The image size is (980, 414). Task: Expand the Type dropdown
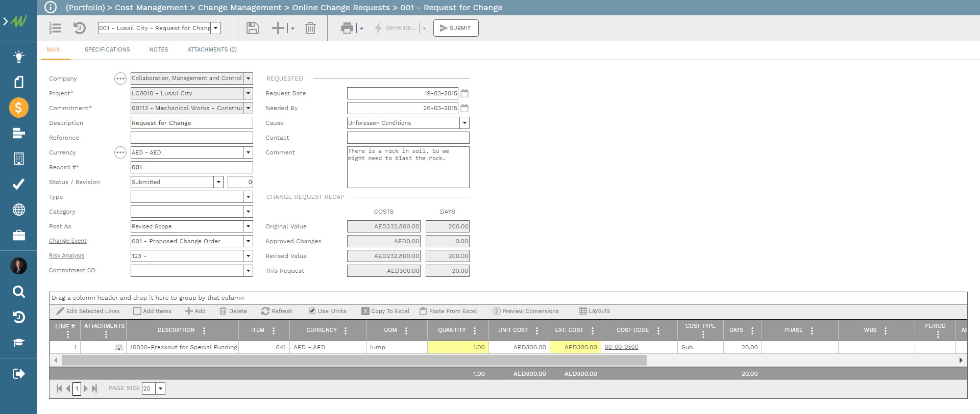coord(248,197)
